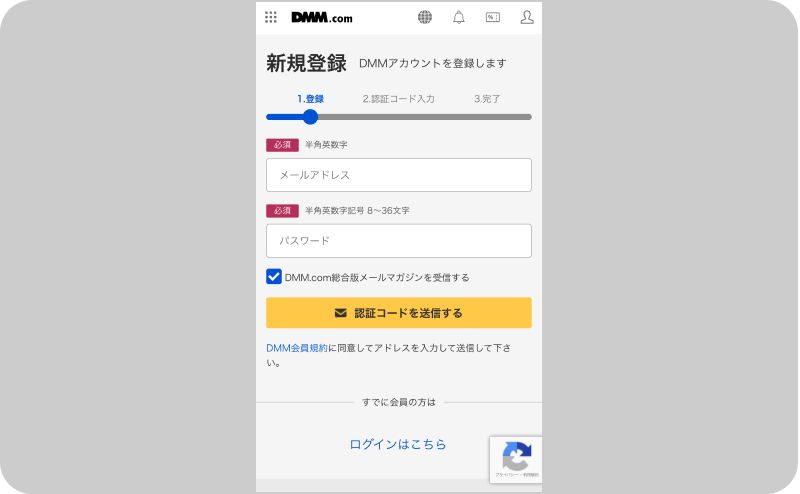
Task: Open the globe language selector
Action: point(425,17)
